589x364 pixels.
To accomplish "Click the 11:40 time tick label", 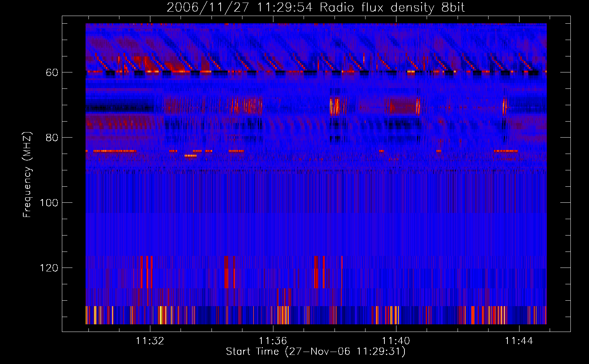I will tap(396, 341).
